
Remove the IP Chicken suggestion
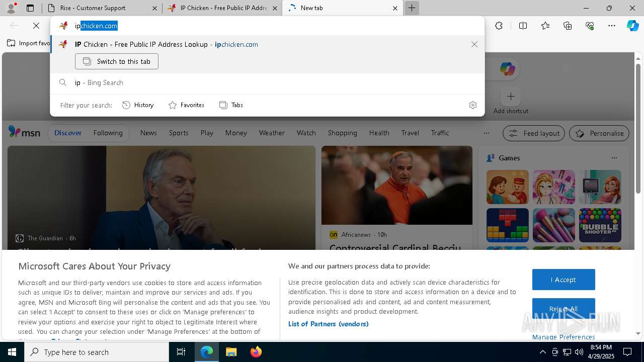click(474, 44)
